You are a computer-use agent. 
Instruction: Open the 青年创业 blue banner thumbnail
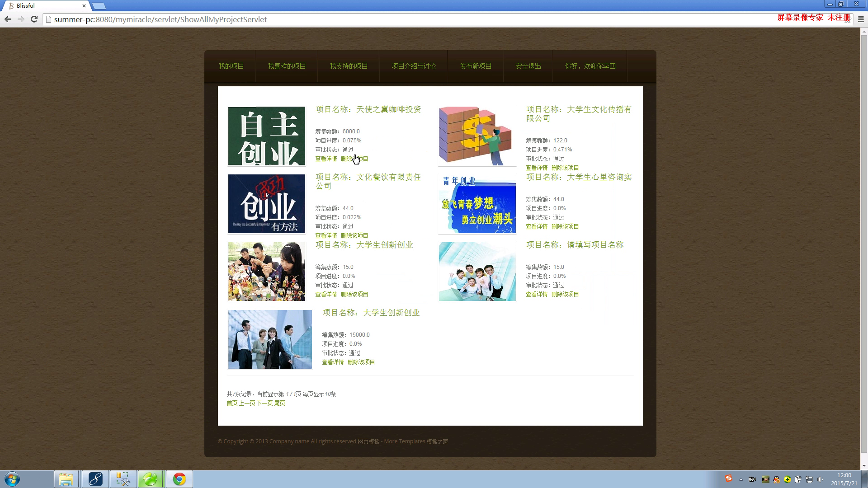point(477,204)
